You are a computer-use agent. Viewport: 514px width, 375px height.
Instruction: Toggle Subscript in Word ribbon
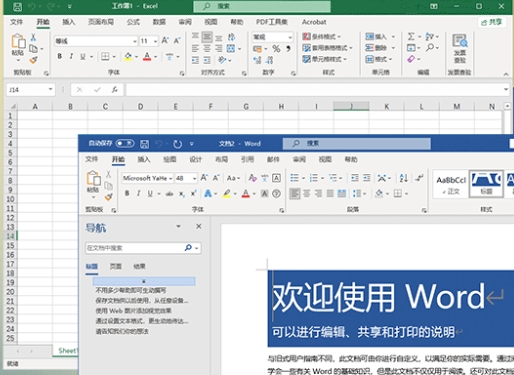(182, 194)
